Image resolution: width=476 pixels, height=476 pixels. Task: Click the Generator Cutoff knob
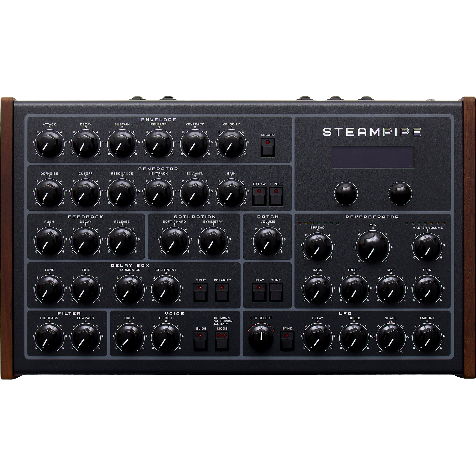point(85,193)
